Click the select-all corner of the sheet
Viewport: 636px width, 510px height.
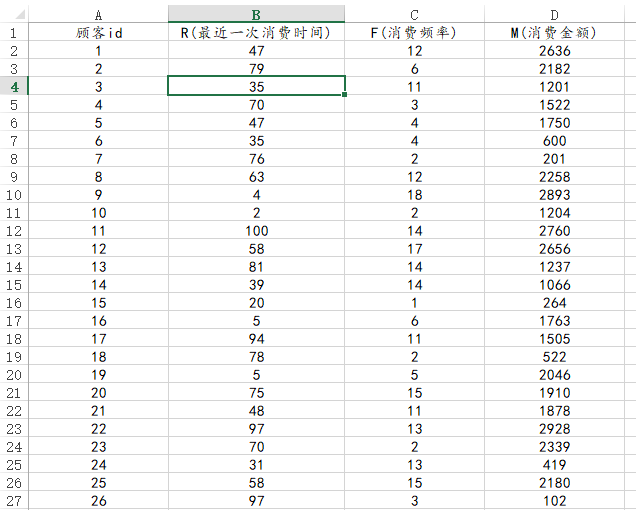(x=14, y=14)
